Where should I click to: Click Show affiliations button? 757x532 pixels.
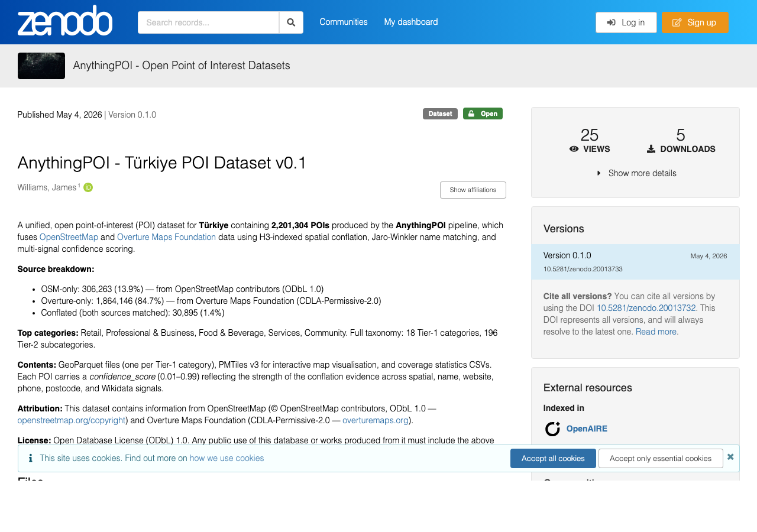473,190
